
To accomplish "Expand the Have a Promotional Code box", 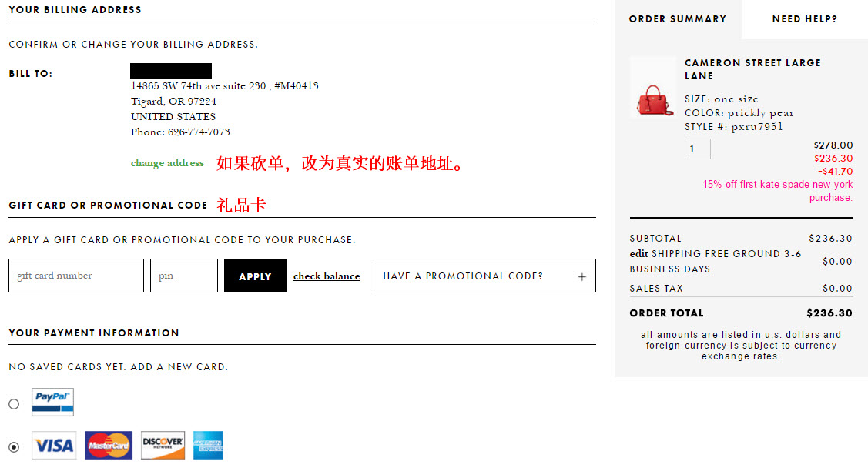I will point(484,276).
